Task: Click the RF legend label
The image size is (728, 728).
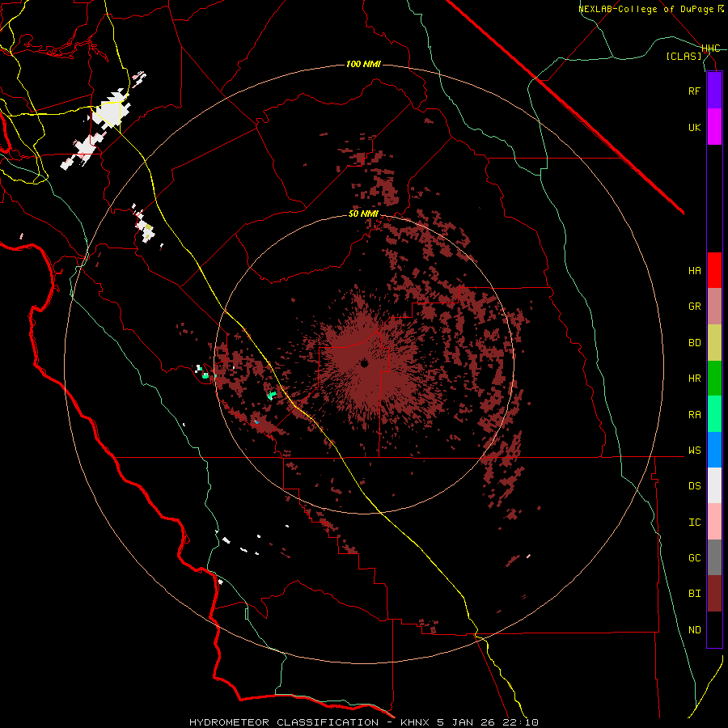Action: point(694,91)
